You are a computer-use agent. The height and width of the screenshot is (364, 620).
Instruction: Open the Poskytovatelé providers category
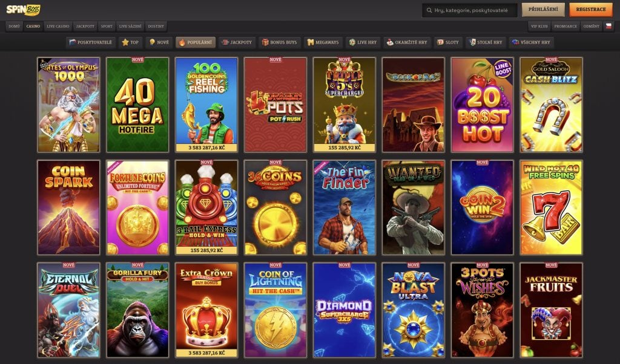(x=91, y=42)
